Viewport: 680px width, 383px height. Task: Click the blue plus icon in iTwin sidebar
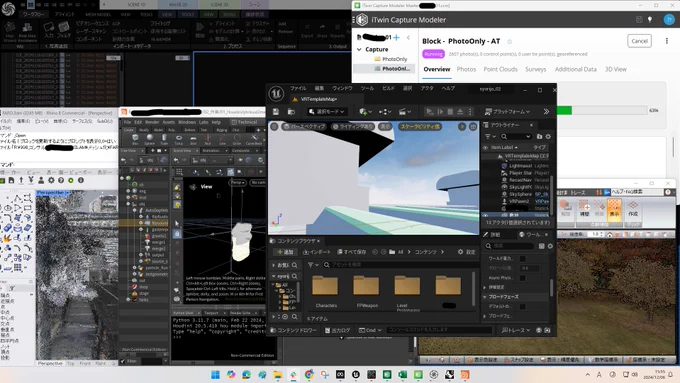click(x=396, y=37)
